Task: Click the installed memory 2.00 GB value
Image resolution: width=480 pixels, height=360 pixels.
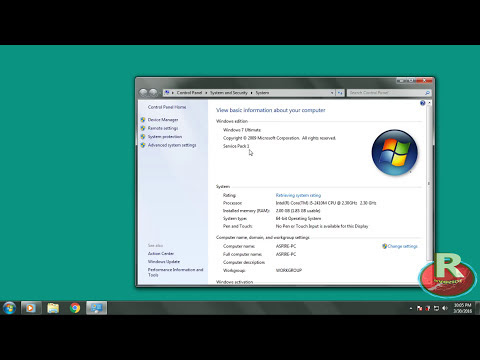Action: tap(298, 211)
